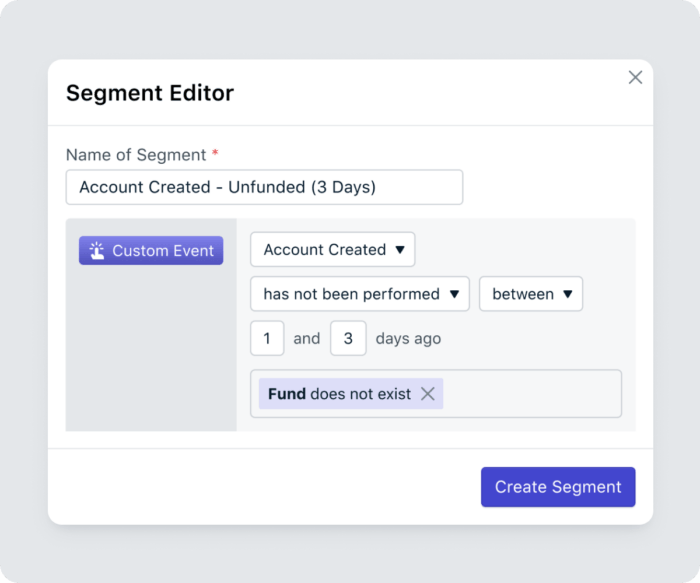Focus the Name of Segment text field
The height and width of the screenshot is (583, 700).
(x=264, y=187)
